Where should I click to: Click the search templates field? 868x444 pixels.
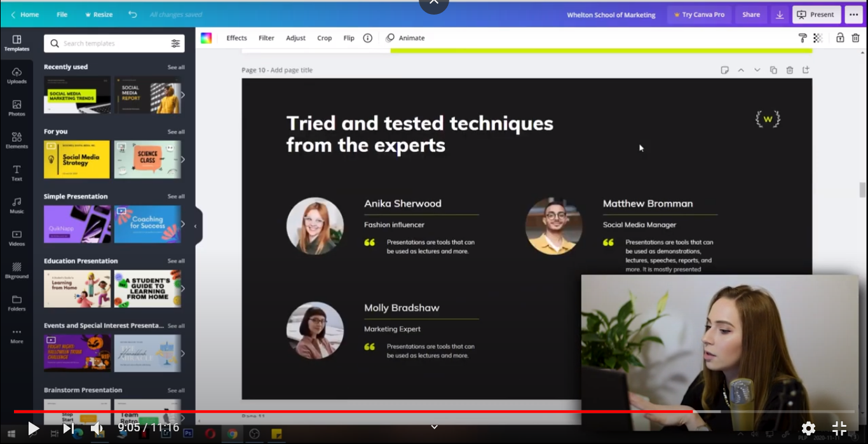click(107, 43)
